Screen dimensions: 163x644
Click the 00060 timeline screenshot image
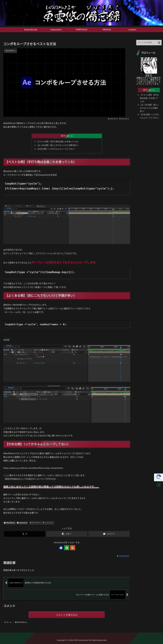(x=67, y=404)
